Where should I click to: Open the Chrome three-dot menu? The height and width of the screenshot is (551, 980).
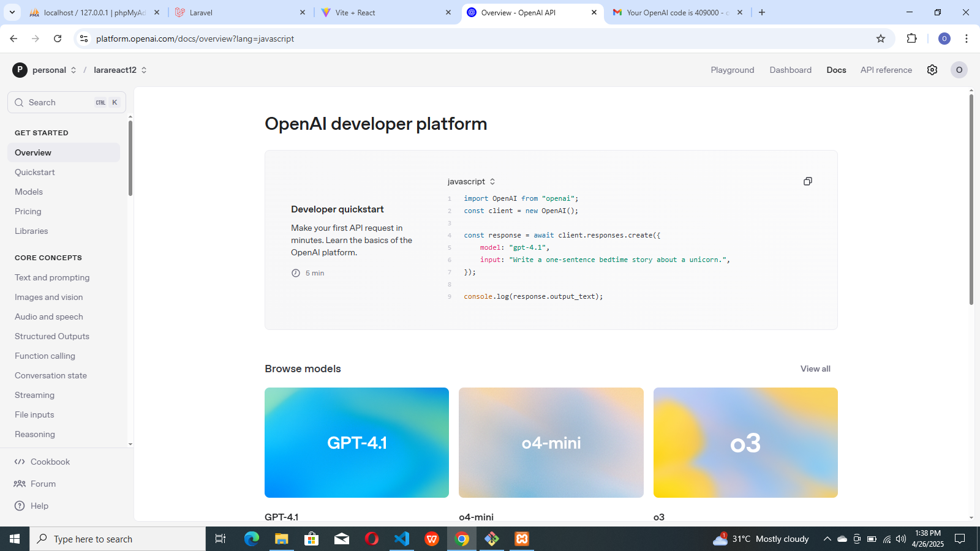(x=967, y=39)
